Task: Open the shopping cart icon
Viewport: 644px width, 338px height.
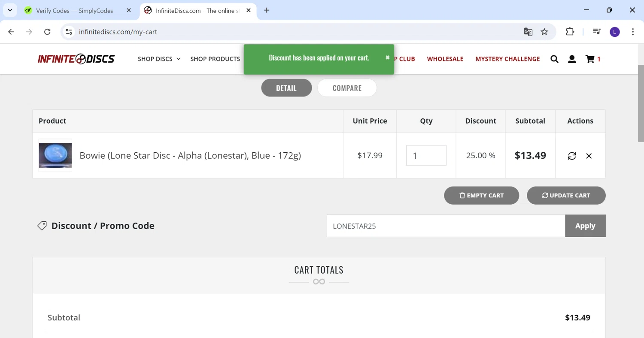Action: [590, 59]
